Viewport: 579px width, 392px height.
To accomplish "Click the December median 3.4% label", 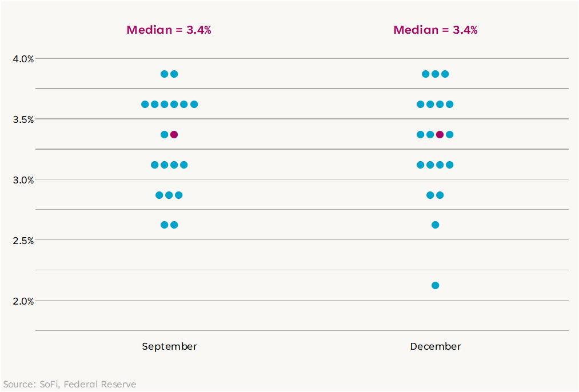I will pyautogui.click(x=436, y=30).
